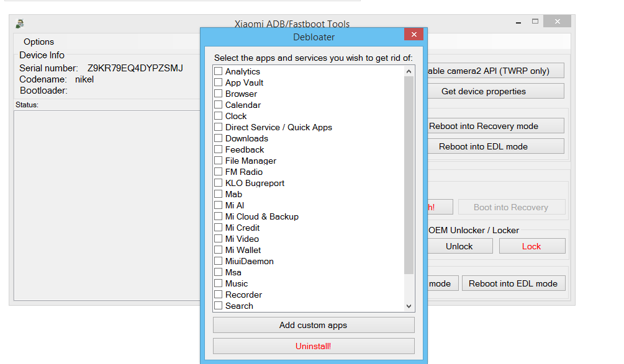The image size is (624, 364).
Task: Enable the FM Radio checkbox
Action: coord(218,172)
